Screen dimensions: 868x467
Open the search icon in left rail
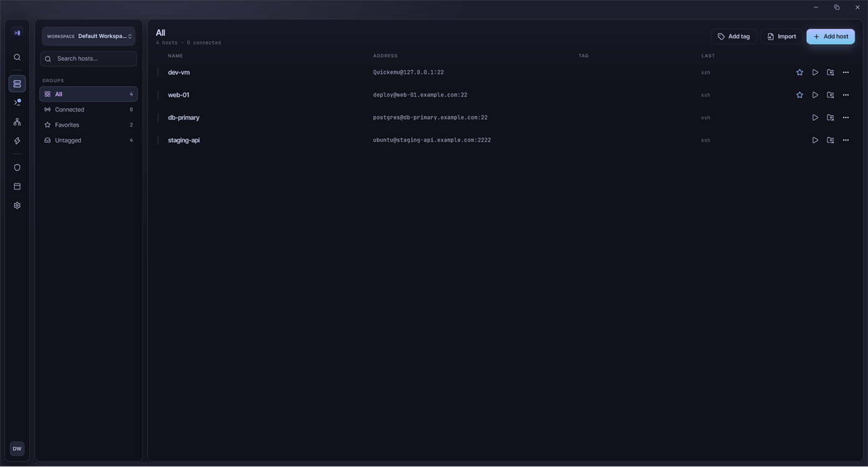tap(17, 57)
